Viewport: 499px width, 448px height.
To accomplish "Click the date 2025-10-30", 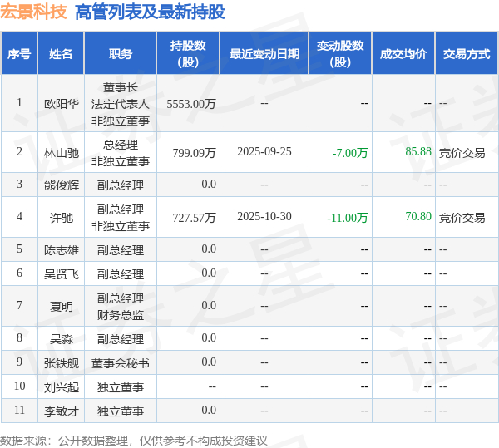I will [264, 217].
